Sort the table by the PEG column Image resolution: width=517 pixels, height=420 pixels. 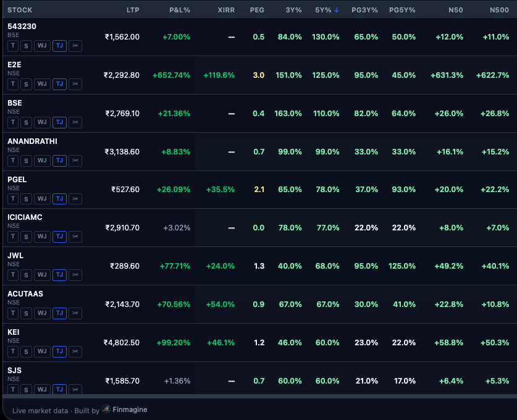pos(257,10)
